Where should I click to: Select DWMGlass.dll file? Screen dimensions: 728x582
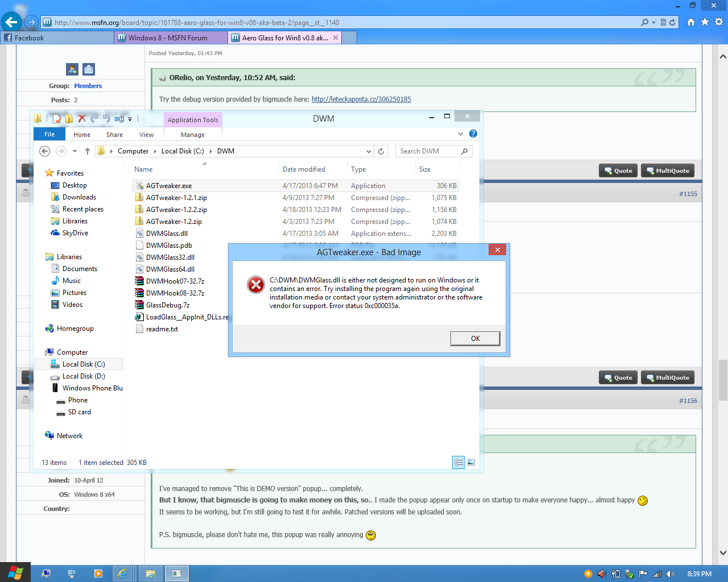[167, 234]
